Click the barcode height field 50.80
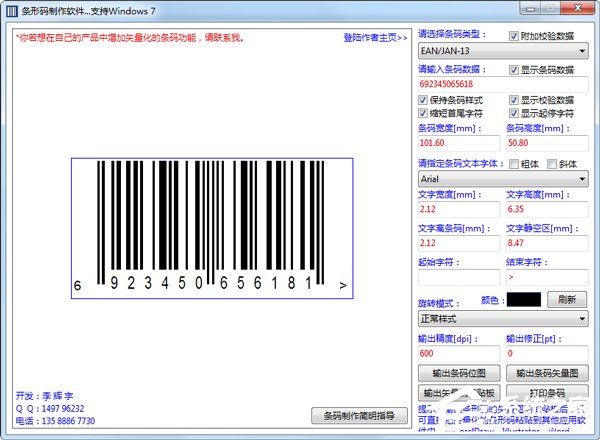The image size is (600, 440). pyautogui.click(x=547, y=143)
